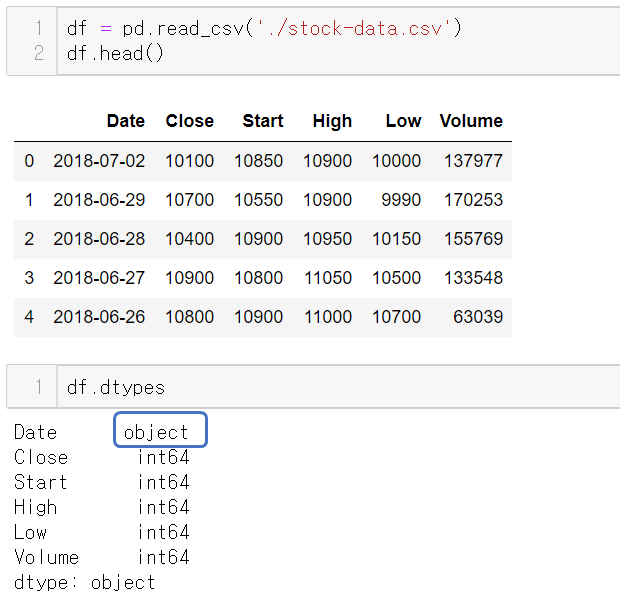Screen dimensions: 620x615
Task: Click High value 11000
Action: click(328, 317)
